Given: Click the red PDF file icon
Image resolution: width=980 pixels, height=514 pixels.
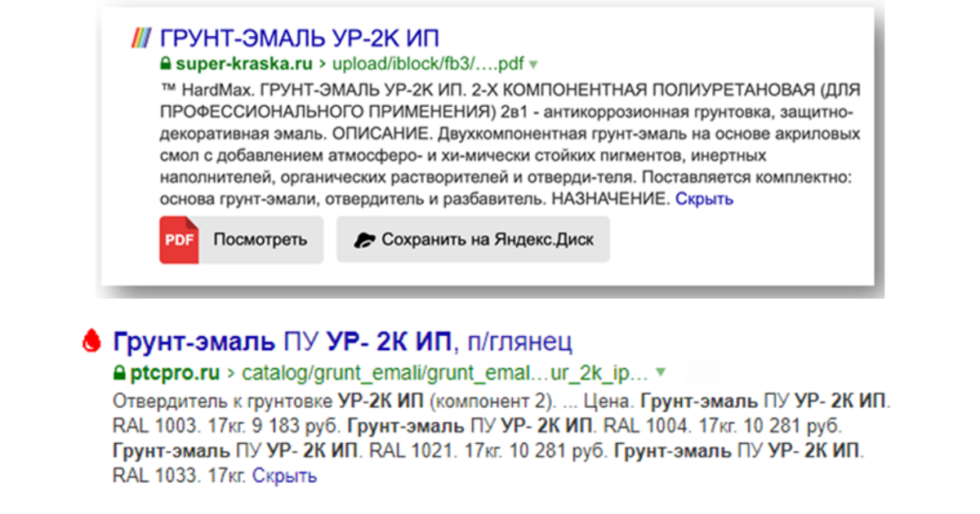Looking at the screenshot, I should click(x=179, y=239).
